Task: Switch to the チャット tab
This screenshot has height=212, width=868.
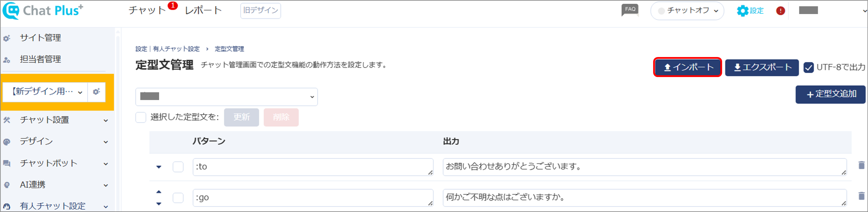Action: [147, 10]
